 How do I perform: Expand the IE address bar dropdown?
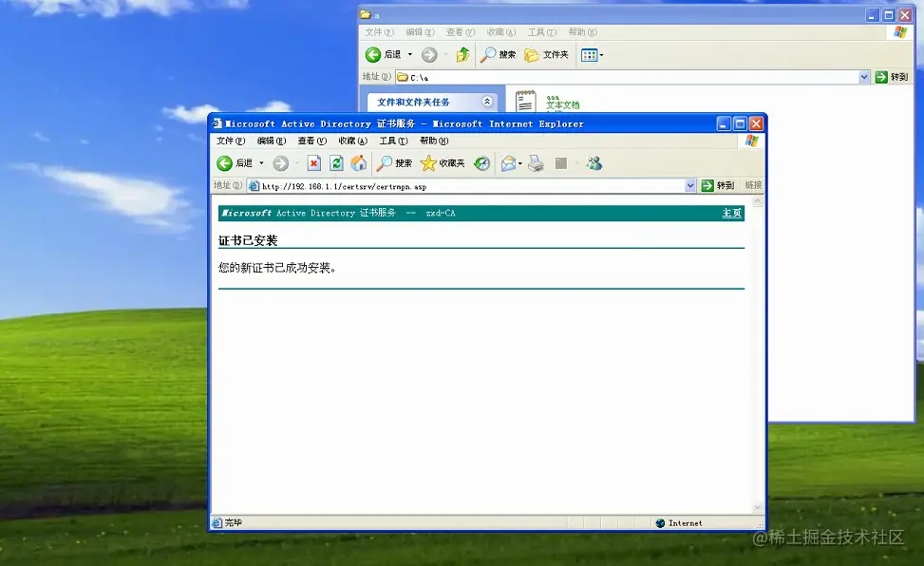[x=690, y=186]
